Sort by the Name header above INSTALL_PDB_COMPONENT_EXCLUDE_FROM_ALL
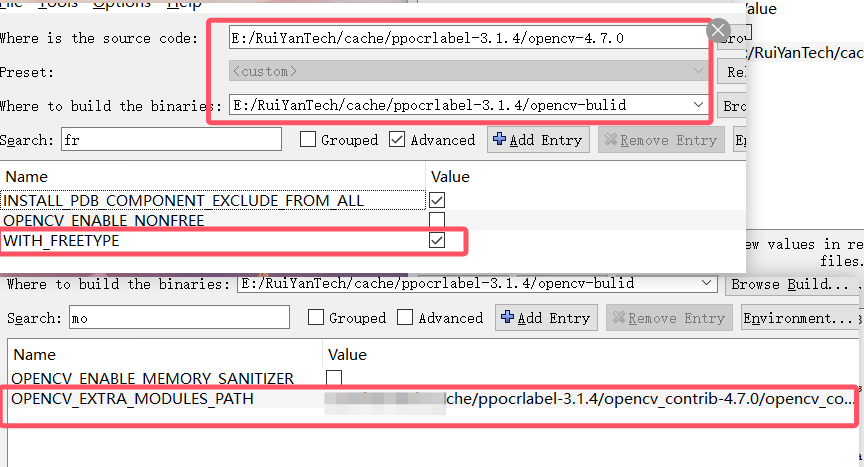This screenshot has width=864, height=467. (26, 177)
